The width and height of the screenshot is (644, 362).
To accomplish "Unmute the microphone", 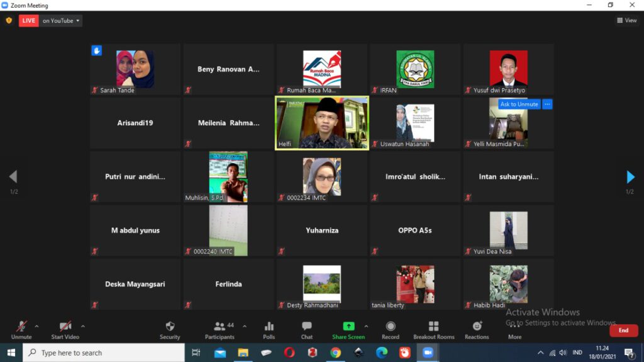I will [x=21, y=326].
